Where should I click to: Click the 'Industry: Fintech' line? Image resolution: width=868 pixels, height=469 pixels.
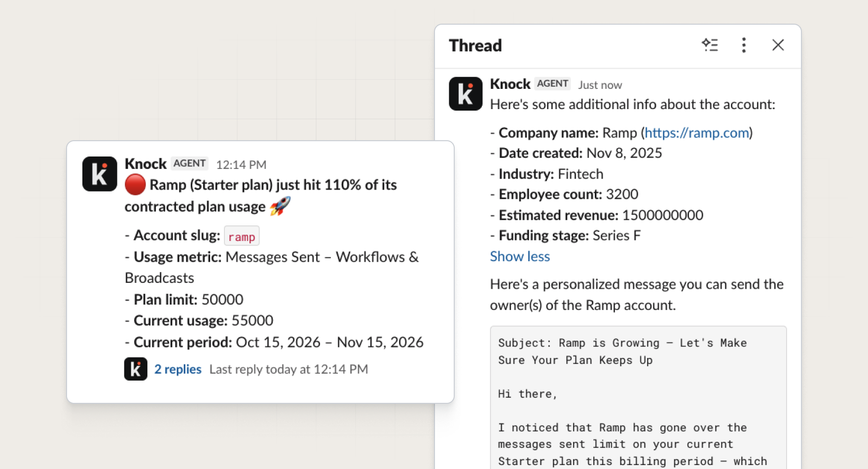click(x=547, y=174)
